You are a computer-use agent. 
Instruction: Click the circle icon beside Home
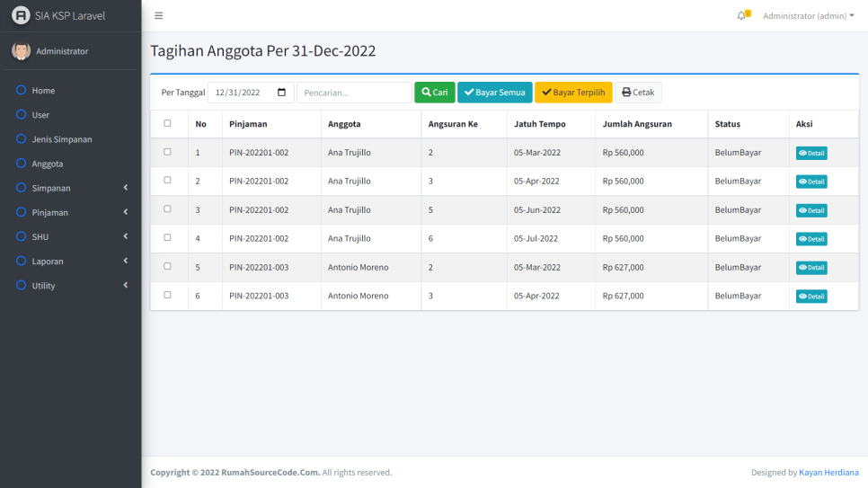[21, 90]
